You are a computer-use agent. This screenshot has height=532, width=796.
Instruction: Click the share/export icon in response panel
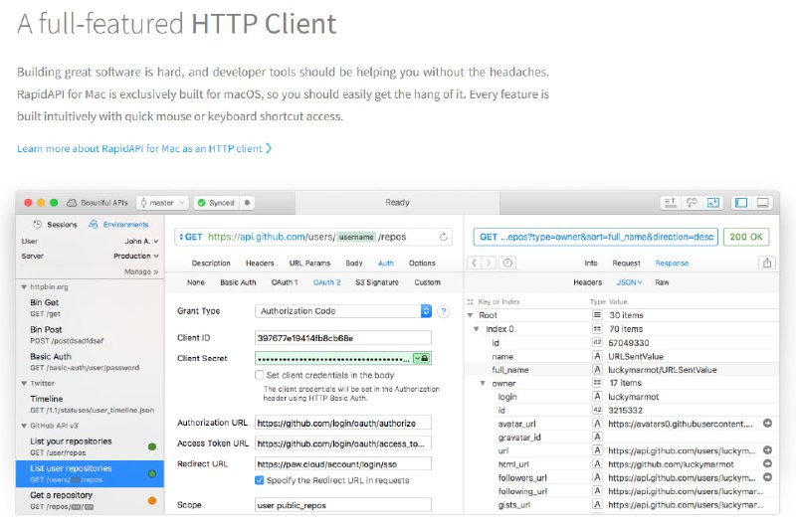tap(766, 264)
